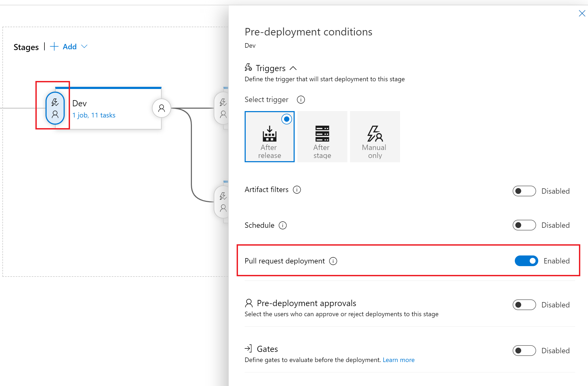Click pre-deployment icon of the lower-right stage

click(x=223, y=202)
